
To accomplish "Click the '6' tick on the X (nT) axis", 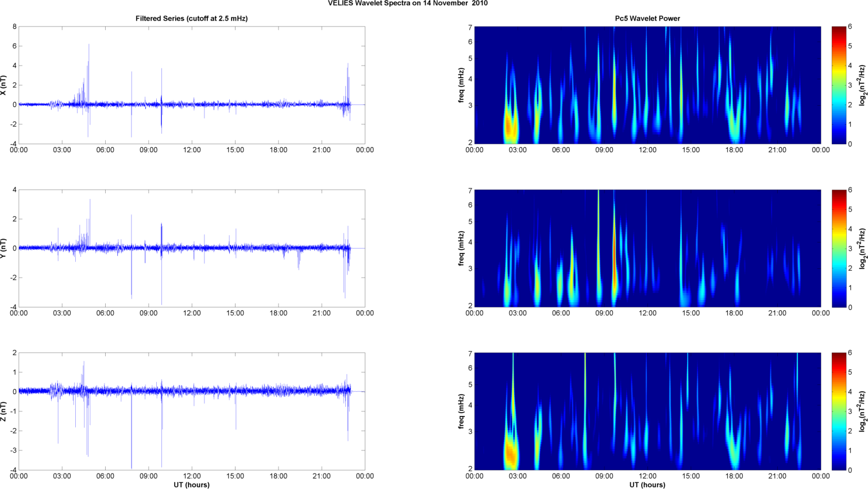I will click(14, 46).
